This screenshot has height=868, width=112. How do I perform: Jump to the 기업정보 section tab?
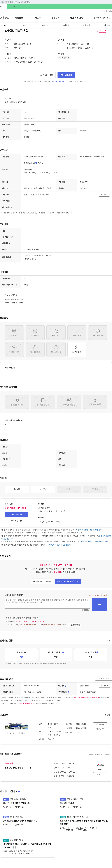(x=107, y=25)
